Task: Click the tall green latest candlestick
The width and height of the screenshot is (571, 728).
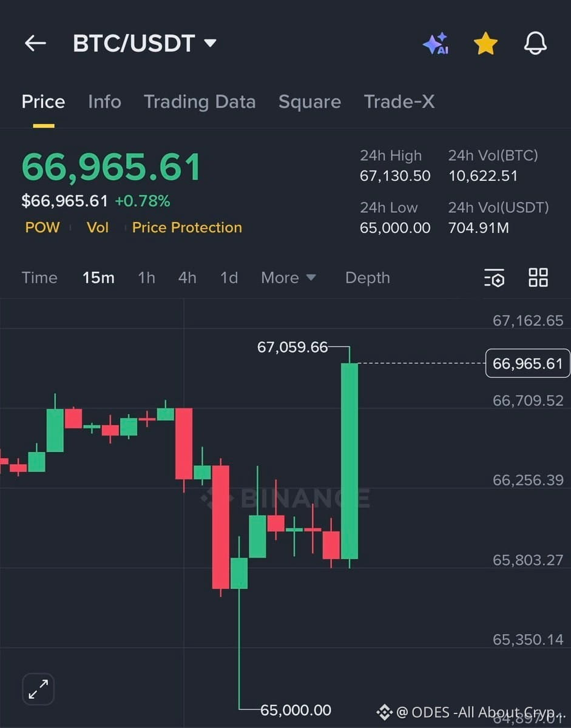Action: 350,460
